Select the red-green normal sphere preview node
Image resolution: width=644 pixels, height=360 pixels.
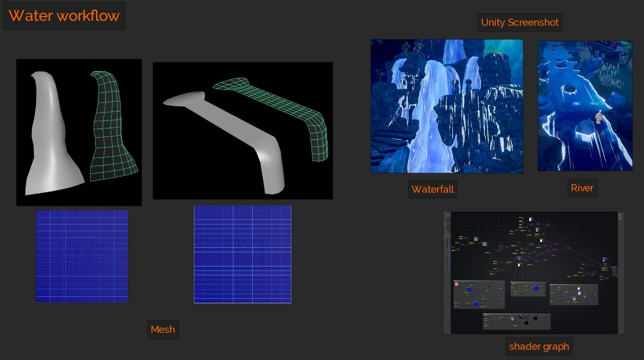pyautogui.click(x=521, y=317)
